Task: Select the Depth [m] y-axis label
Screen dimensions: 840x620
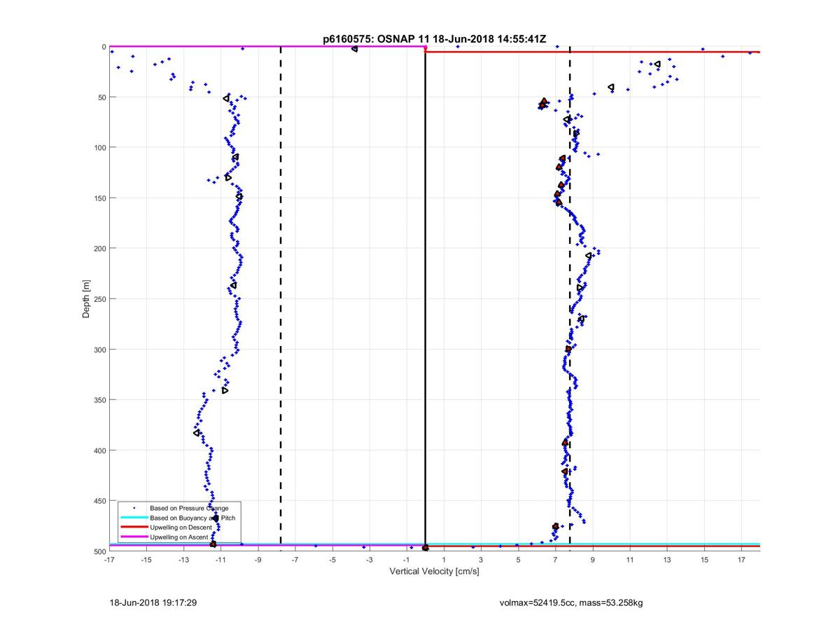Action: 86,298
